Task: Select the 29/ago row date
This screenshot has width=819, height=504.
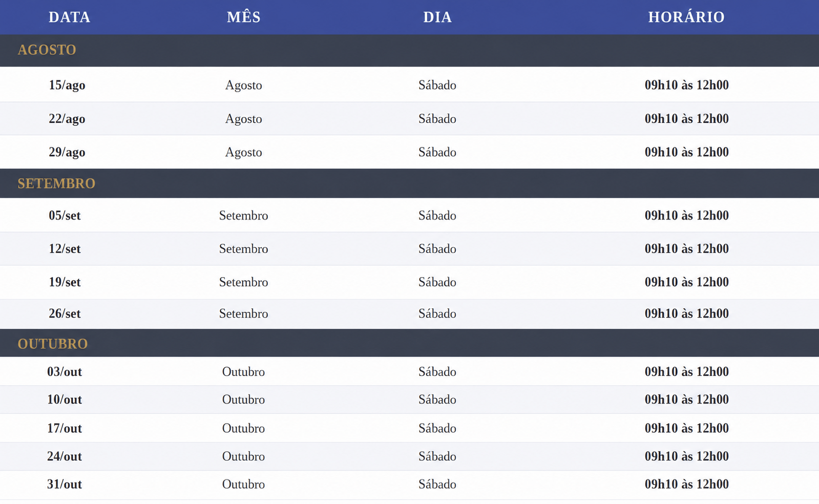Action: tap(67, 152)
